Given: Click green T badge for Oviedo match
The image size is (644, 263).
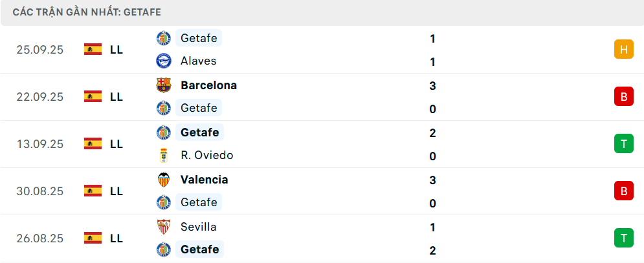Looking at the screenshot, I should (x=623, y=143).
